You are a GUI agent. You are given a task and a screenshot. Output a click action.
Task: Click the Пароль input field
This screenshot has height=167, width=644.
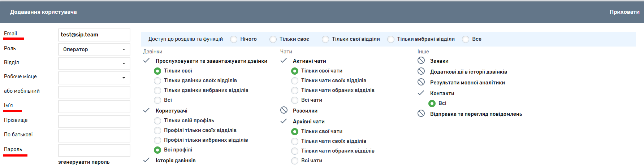click(x=94, y=150)
